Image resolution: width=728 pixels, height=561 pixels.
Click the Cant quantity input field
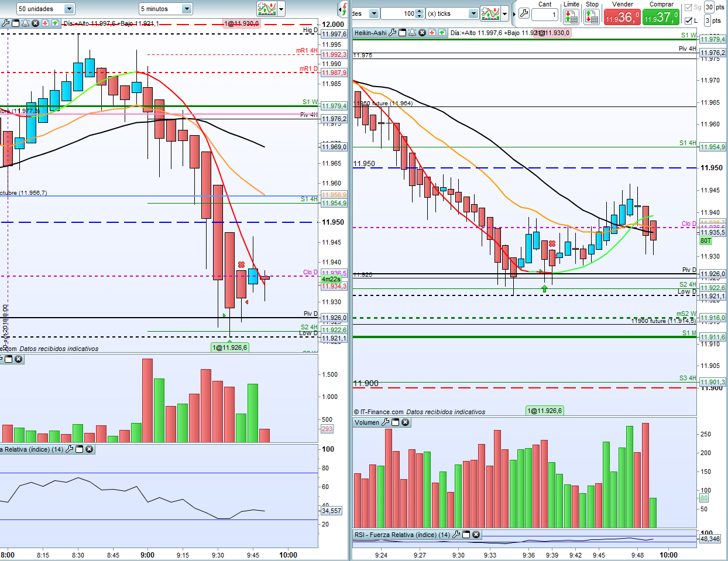click(x=544, y=14)
